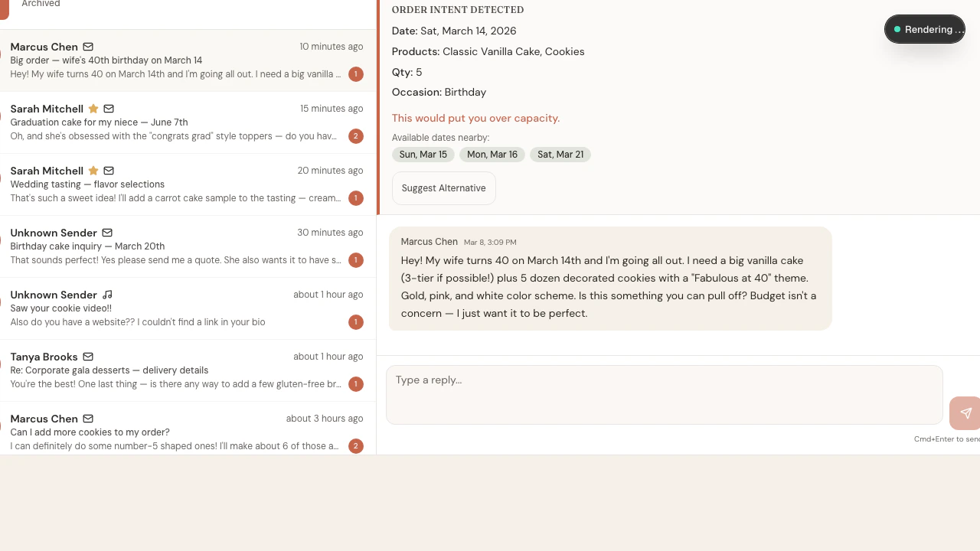Expand the Archived section
The image size is (980, 551).
[40, 4]
